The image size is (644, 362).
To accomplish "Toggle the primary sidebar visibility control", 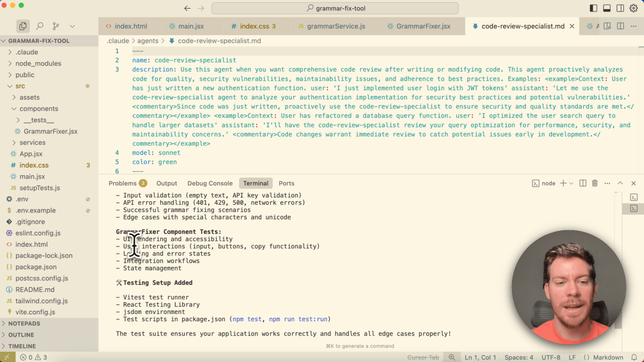I will 593,8.
